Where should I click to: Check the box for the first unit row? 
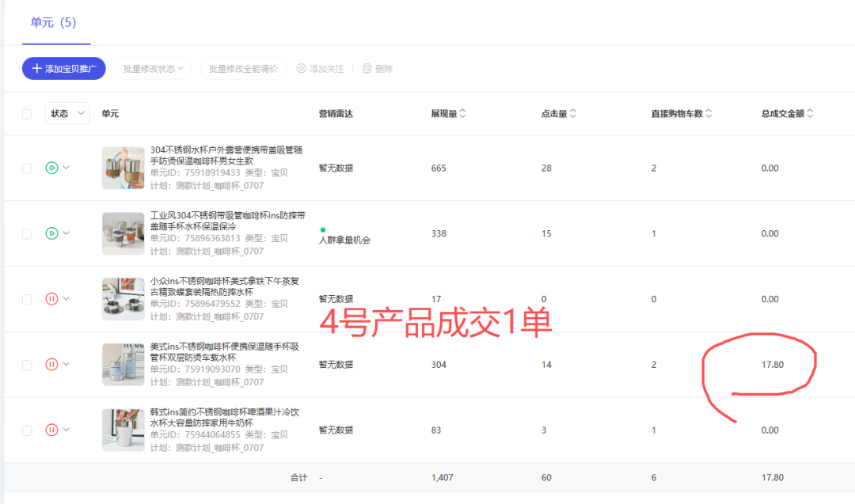(x=27, y=169)
